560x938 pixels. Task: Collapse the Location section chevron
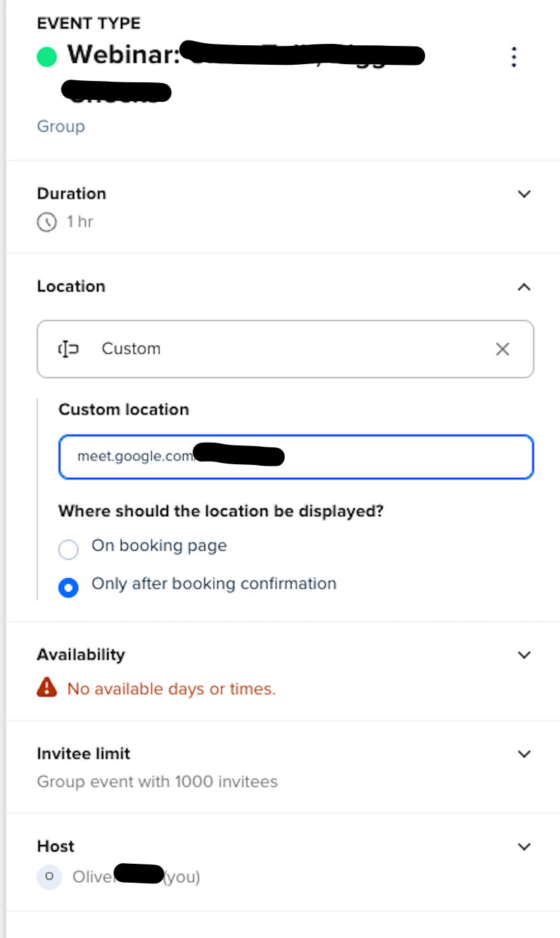pos(524,287)
